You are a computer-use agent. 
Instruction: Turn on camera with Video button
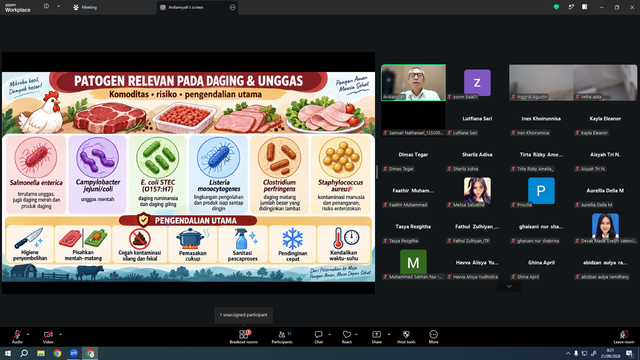coord(48,337)
